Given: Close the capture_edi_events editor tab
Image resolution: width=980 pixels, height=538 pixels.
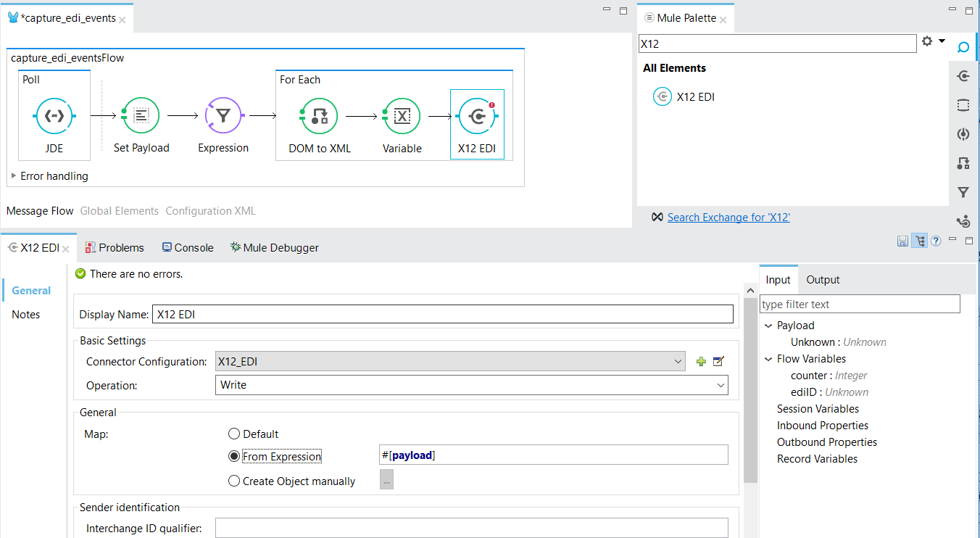Looking at the screenshot, I should (x=123, y=19).
